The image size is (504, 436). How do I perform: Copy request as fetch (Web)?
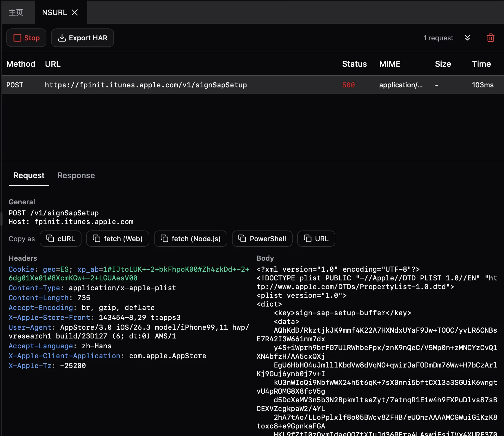(117, 239)
